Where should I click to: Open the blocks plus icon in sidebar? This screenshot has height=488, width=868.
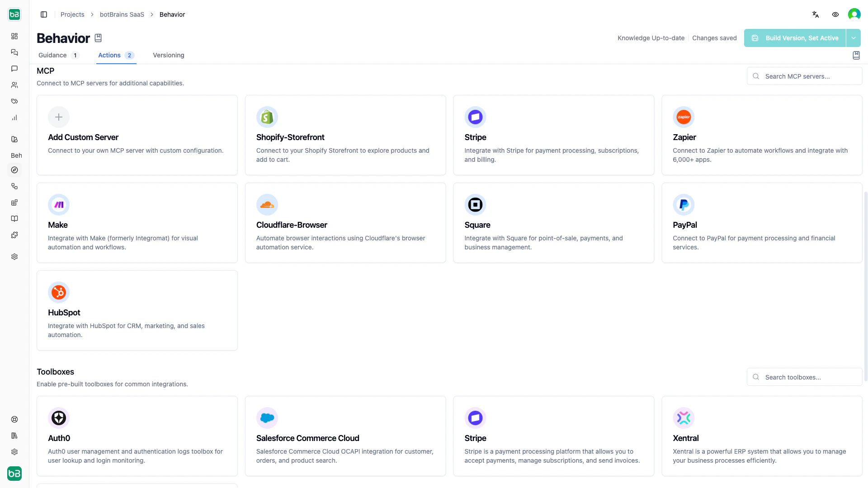[x=14, y=202]
